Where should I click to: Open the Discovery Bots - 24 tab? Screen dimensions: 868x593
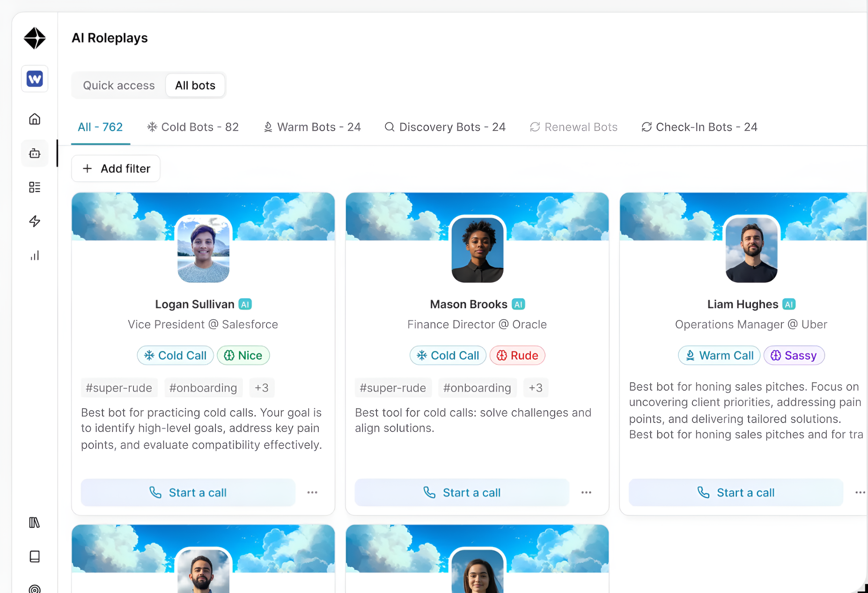445,127
